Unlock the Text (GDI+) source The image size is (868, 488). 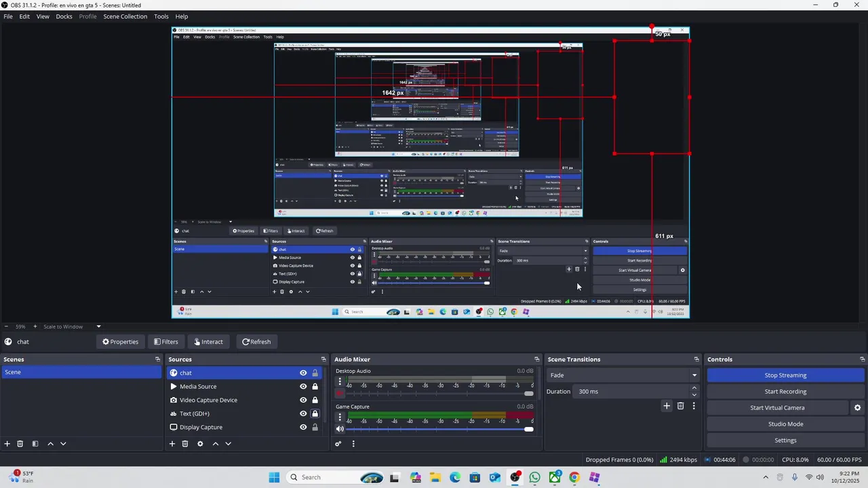pos(315,413)
